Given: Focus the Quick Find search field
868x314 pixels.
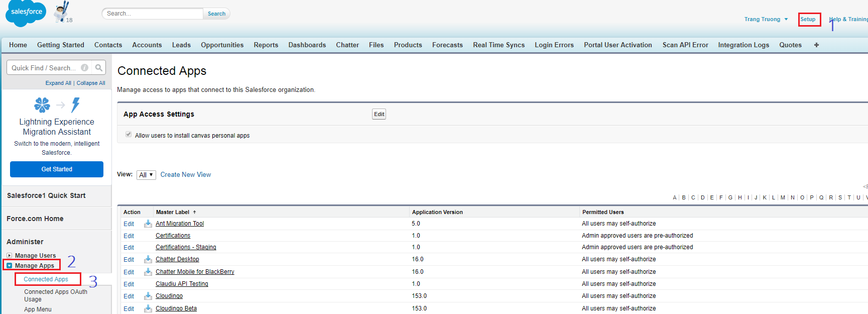Looking at the screenshot, I should [50, 67].
